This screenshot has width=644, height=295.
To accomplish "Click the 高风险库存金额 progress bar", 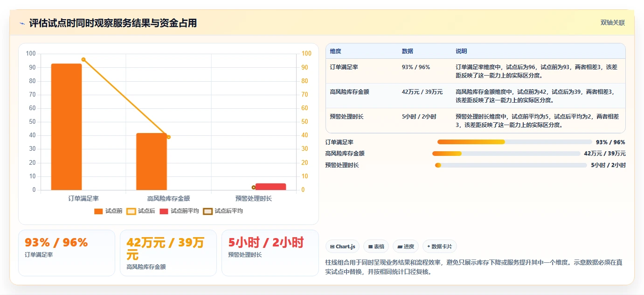I will (506, 154).
